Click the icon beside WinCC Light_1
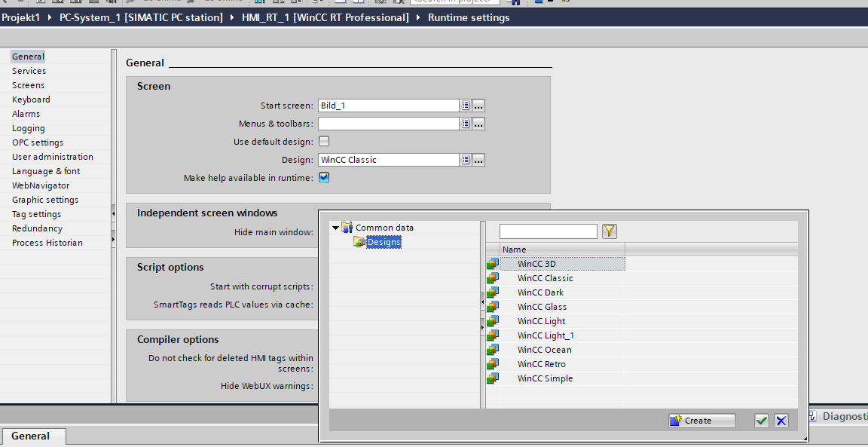Viewport: 868px width, 447px height. [x=493, y=335]
